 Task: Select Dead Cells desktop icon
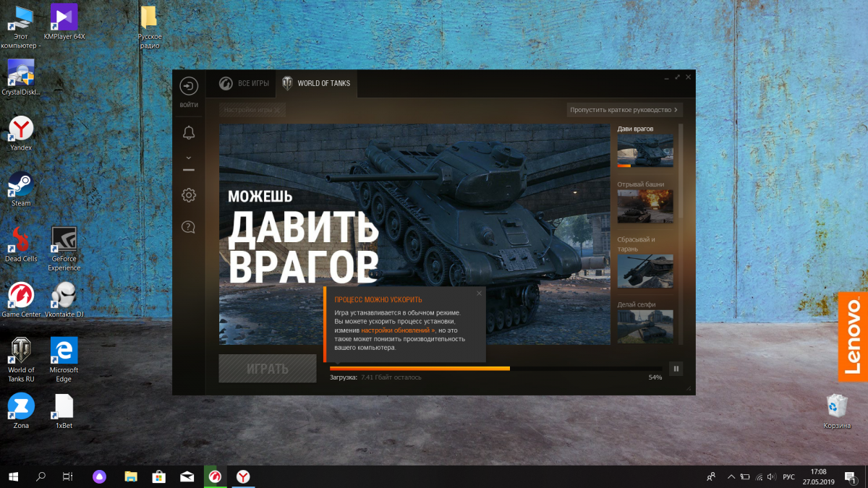point(21,245)
